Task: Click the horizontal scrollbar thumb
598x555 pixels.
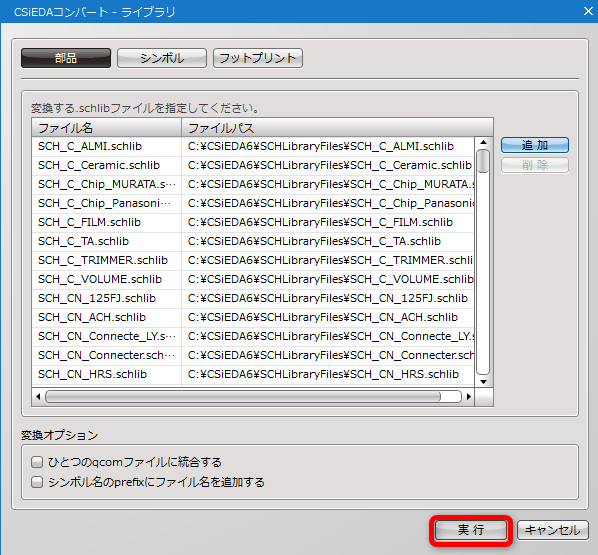Action: coord(243,397)
